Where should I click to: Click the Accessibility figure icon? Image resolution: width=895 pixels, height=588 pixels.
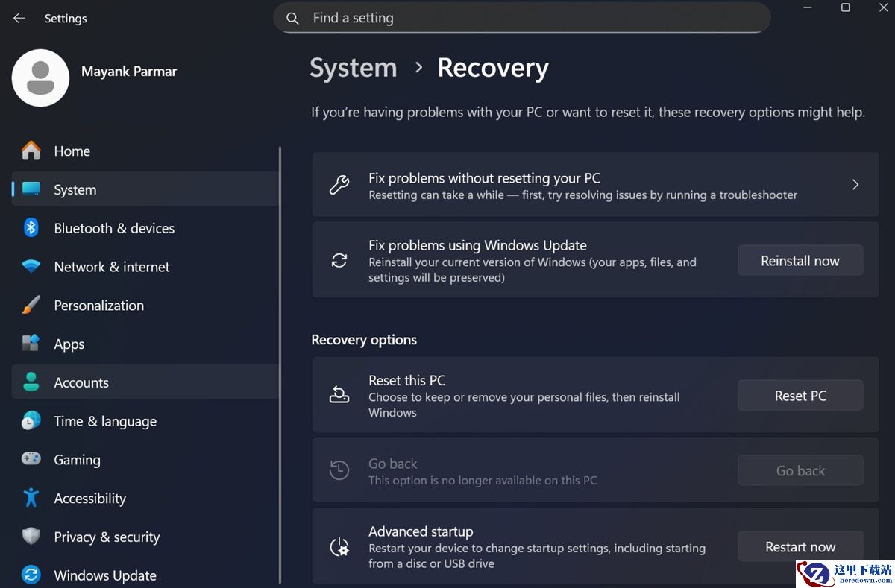click(31, 498)
